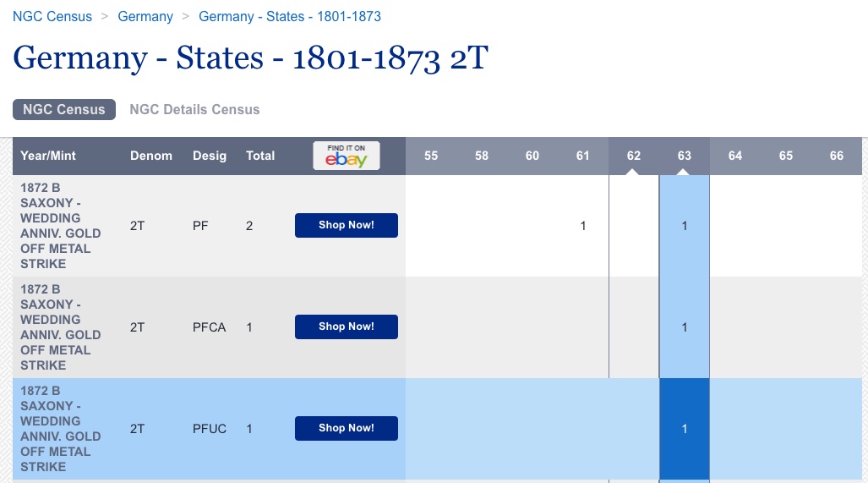Viewport: 868px width, 483px height.
Task: Select the grade 63 column header
Action: click(x=685, y=156)
